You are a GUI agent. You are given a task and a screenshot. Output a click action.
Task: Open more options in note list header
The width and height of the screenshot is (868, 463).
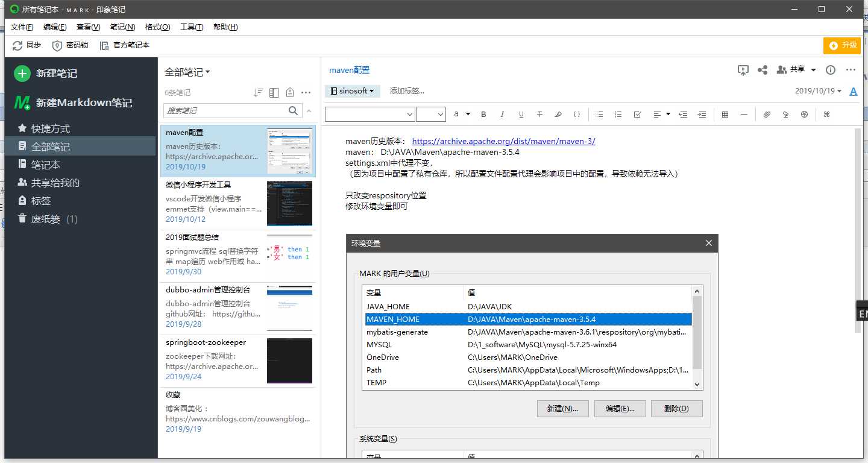point(306,92)
